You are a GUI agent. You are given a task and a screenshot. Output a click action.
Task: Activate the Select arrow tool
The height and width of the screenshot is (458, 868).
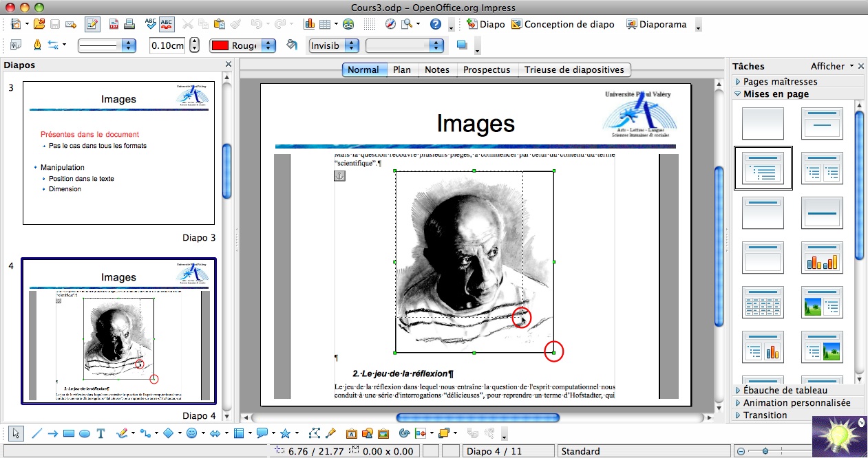coord(17,433)
